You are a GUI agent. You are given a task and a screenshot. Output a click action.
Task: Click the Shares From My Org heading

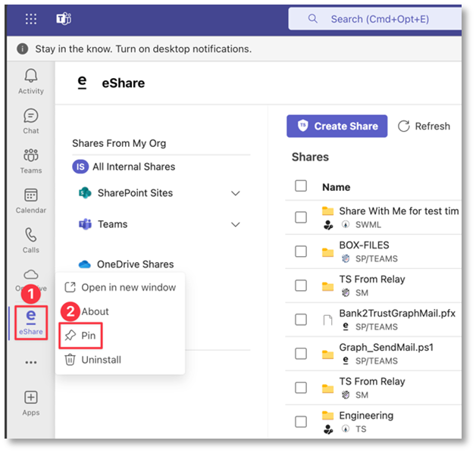coord(119,143)
